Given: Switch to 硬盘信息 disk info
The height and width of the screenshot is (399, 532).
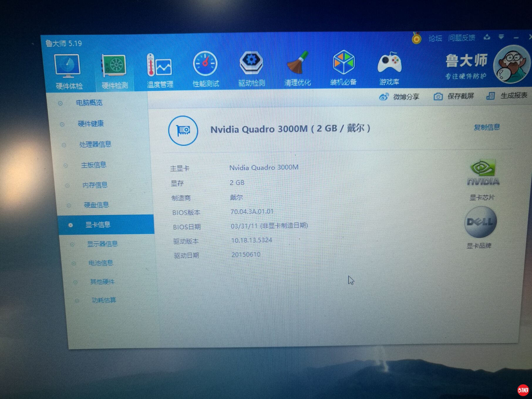Looking at the screenshot, I should pyautogui.click(x=96, y=205).
